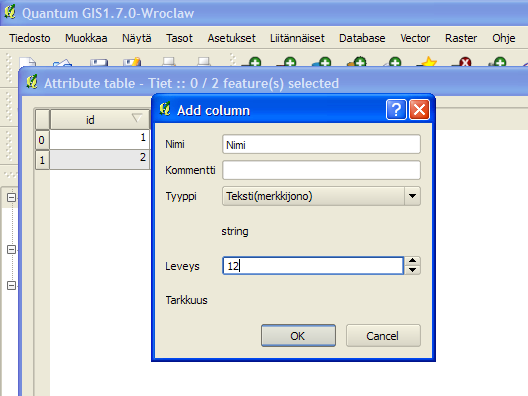
Task: Increase Leveys value with up arrow
Action: click(412, 261)
